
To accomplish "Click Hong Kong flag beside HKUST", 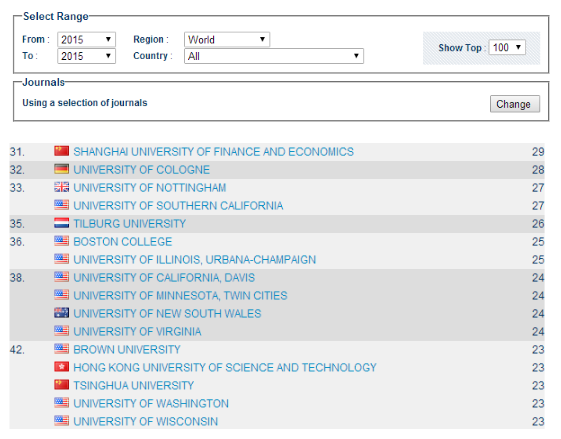I will 62,366.
